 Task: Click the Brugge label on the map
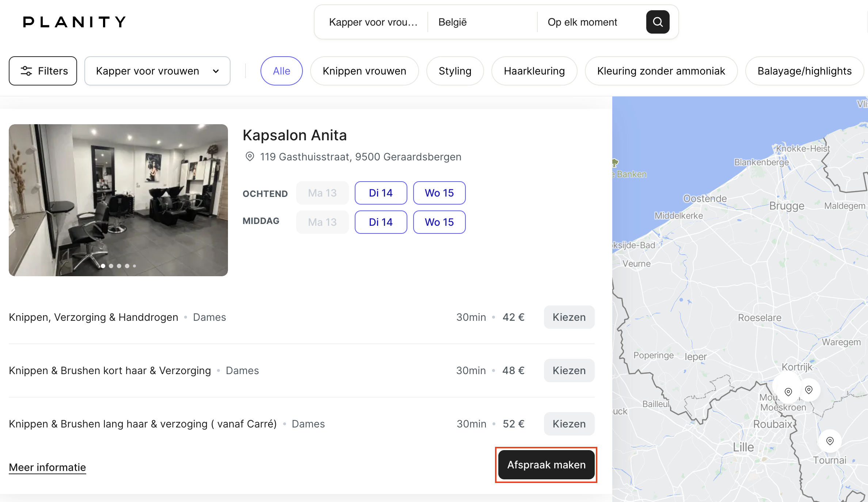pyautogui.click(x=787, y=206)
